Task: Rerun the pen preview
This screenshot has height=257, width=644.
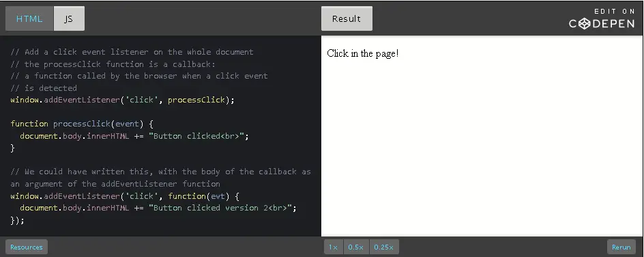Action: 621,247
